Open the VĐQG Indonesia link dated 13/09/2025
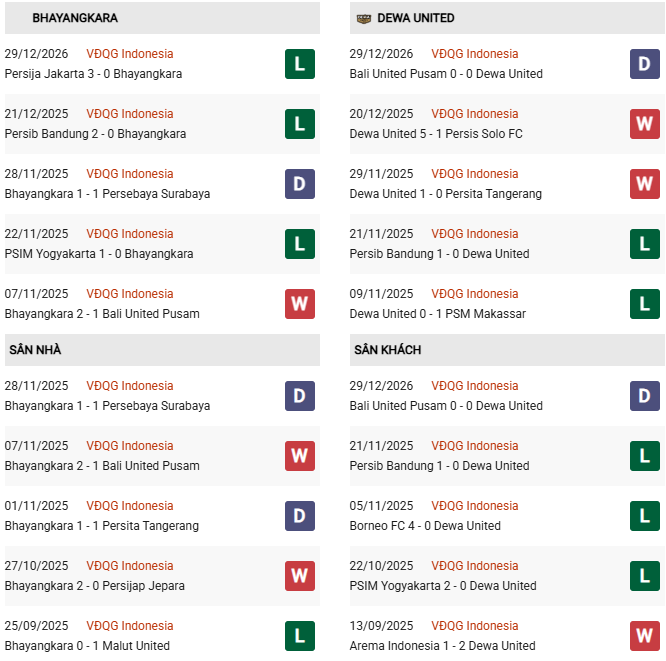Screen dimensions: 666x661 (474, 626)
